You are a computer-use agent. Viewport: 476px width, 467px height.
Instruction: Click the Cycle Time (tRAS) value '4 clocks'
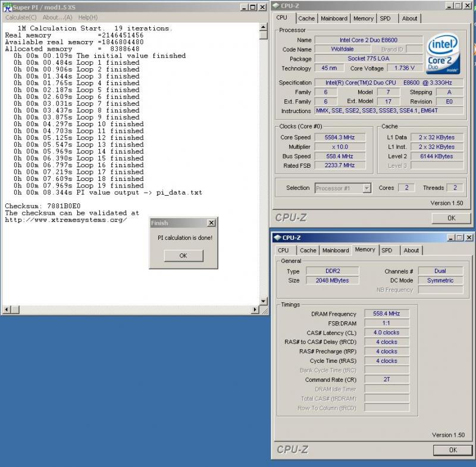[387, 361]
